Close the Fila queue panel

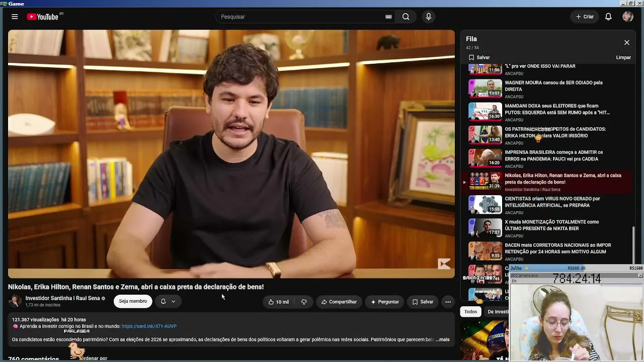(627, 43)
